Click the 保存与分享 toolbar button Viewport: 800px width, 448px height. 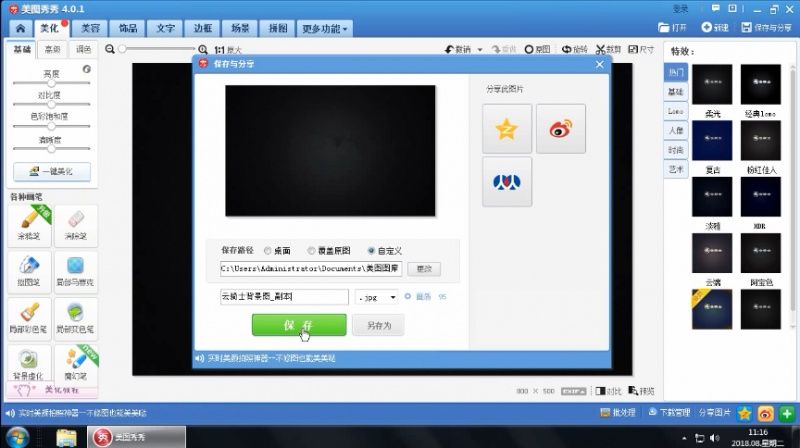pyautogui.click(x=766, y=28)
